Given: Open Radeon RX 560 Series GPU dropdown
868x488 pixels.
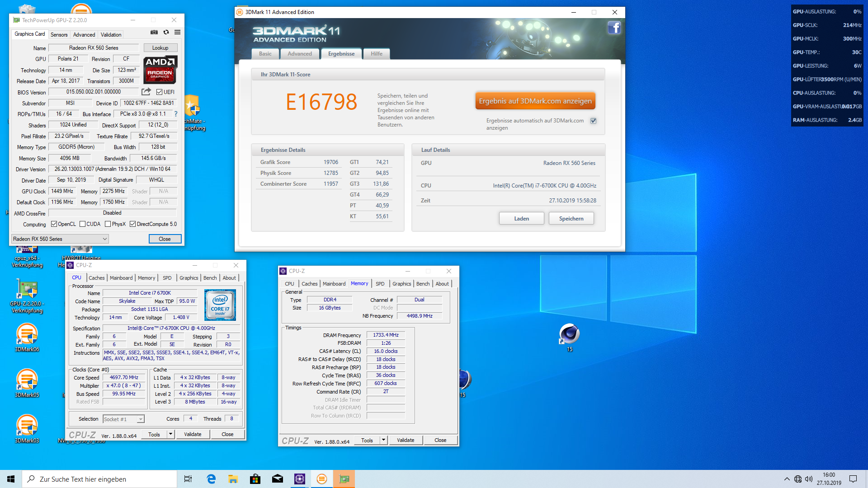Looking at the screenshot, I should coord(60,239).
